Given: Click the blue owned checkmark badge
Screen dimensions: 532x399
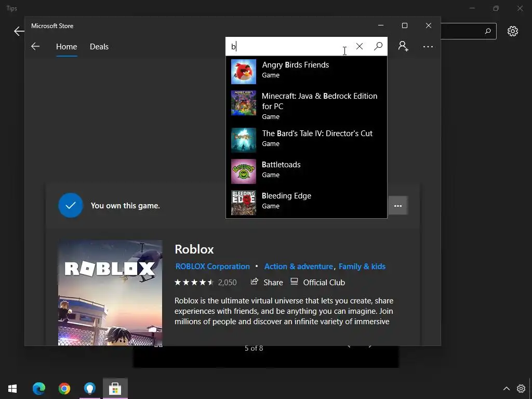Looking at the screenshot, I should [71, 205].
